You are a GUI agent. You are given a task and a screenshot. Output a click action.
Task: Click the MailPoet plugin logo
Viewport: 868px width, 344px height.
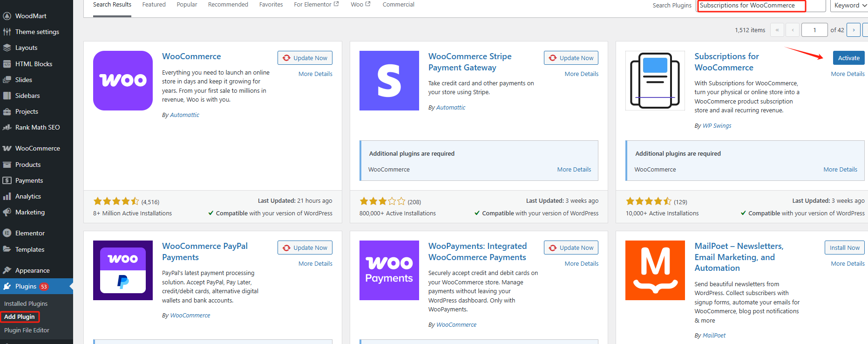[x=655, y=270]
